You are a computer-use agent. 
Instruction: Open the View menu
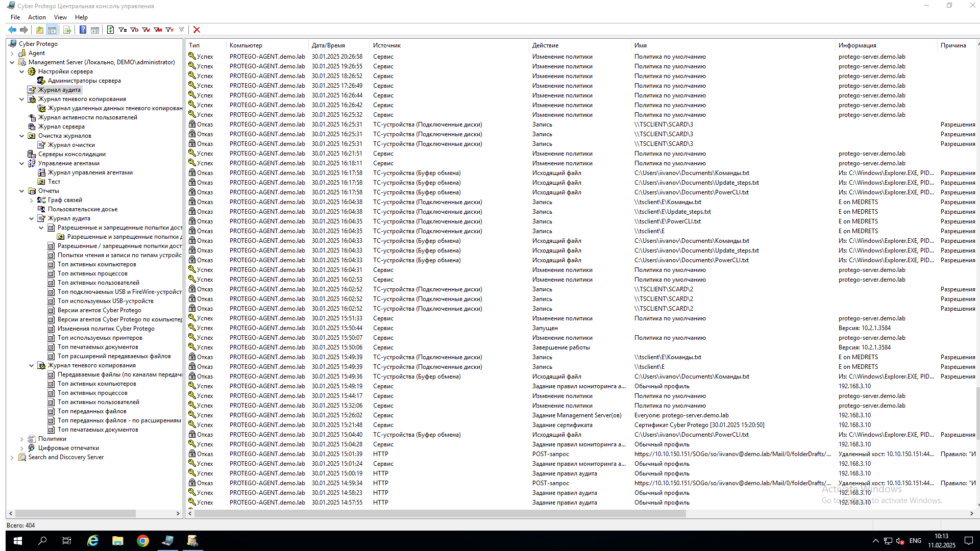tap(60, 17)
